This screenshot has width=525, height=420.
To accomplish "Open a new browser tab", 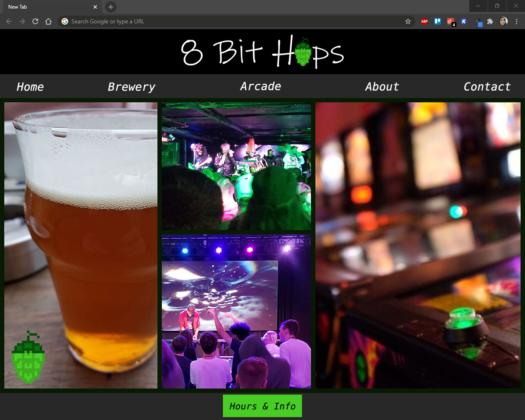I will [x=110, y=7].
